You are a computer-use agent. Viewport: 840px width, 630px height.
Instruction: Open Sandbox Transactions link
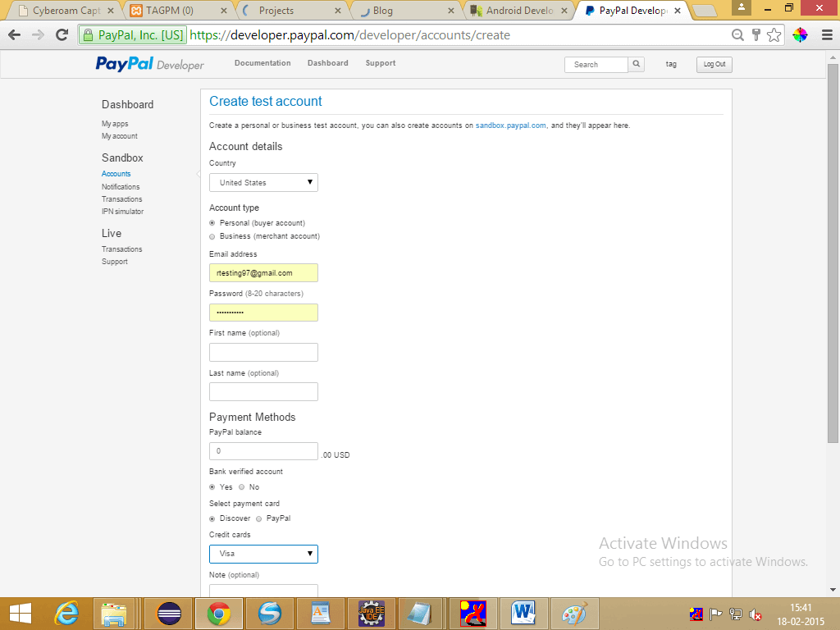click(121, 199)
